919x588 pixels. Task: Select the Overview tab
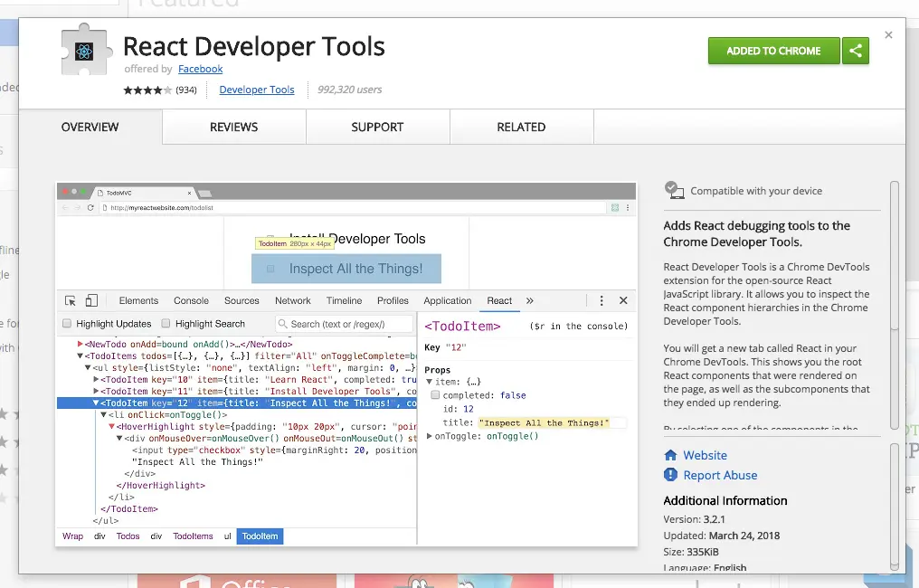click(90, 127)
